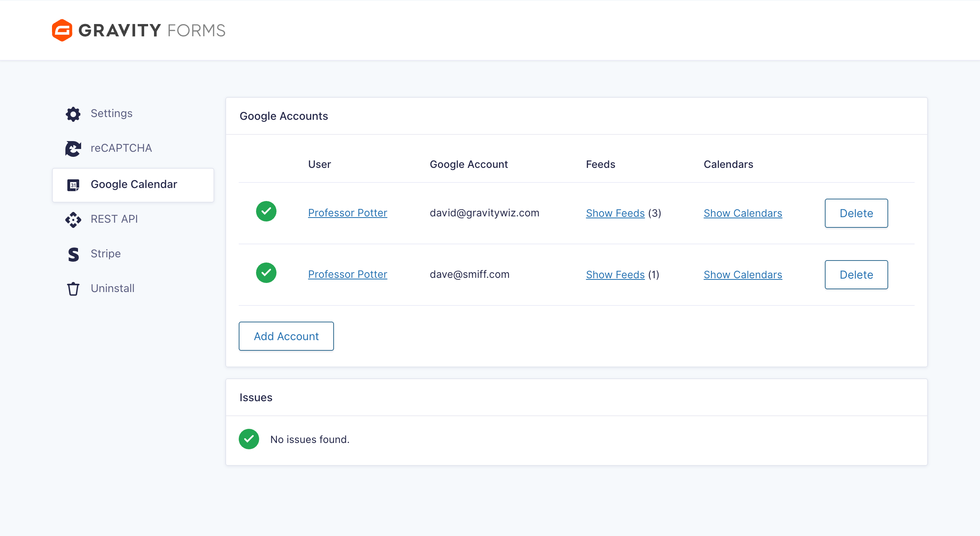
Task: Show calendars for dave@smiff.com account
Action: 743,275
